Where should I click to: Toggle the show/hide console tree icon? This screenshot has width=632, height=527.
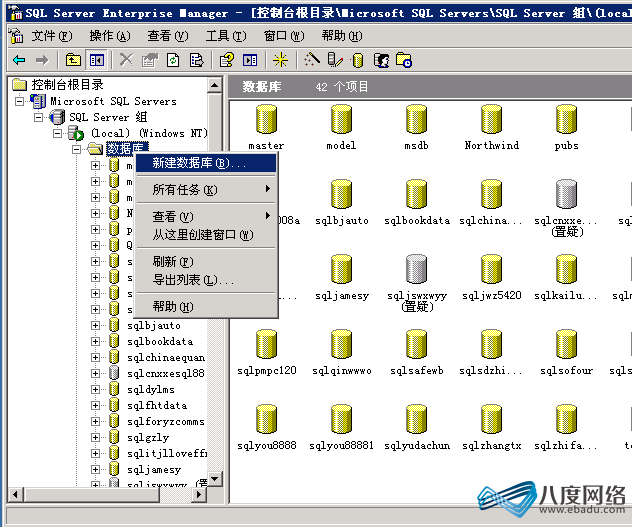pos(97,60)
